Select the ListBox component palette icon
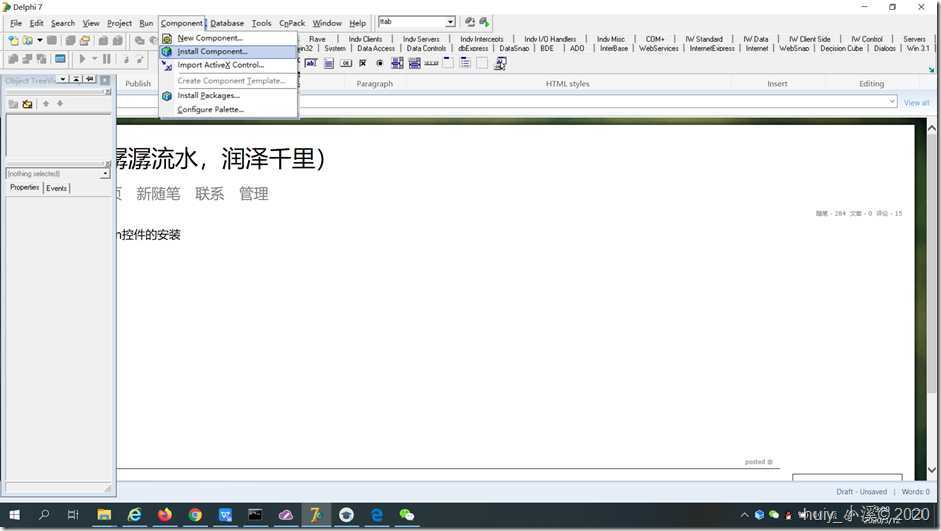The image size is (941, 531). 397,63
